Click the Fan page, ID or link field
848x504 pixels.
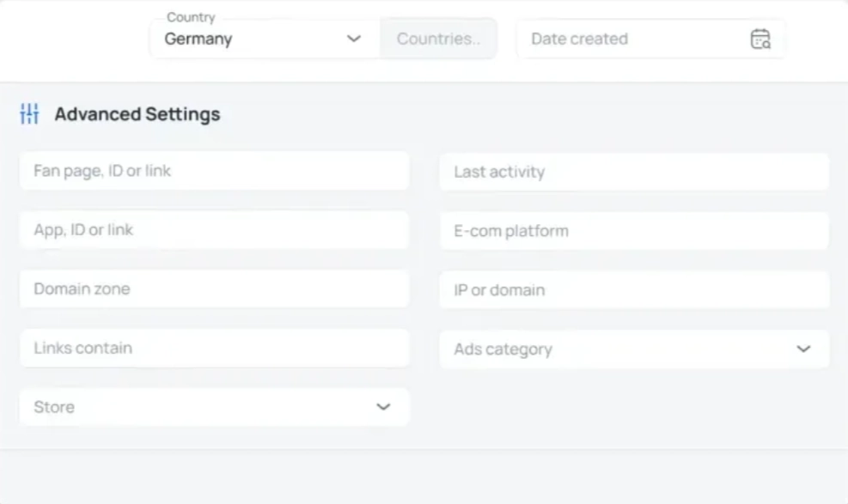pyautogui.click(x=214, y=171)
